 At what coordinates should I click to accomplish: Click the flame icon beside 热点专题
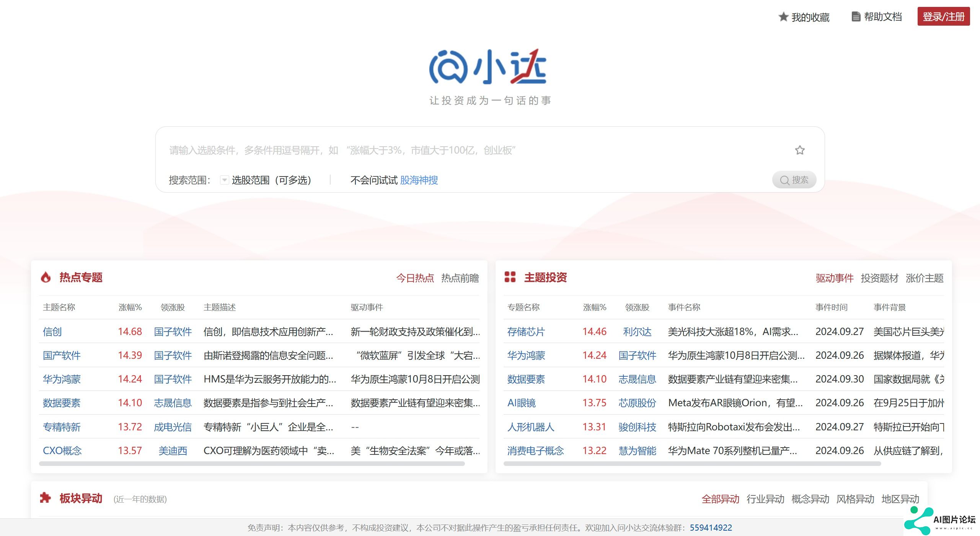point(46,277)
